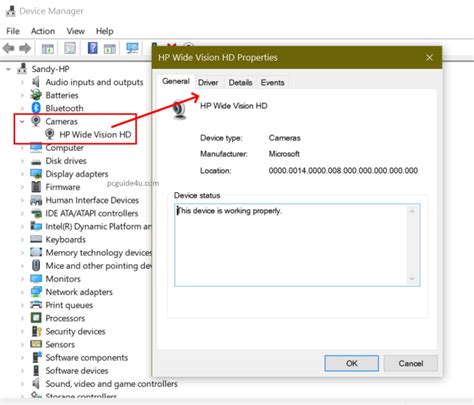
Task: Click the HP Wide Vision HD webcam icon
Action: coord(50,134)
